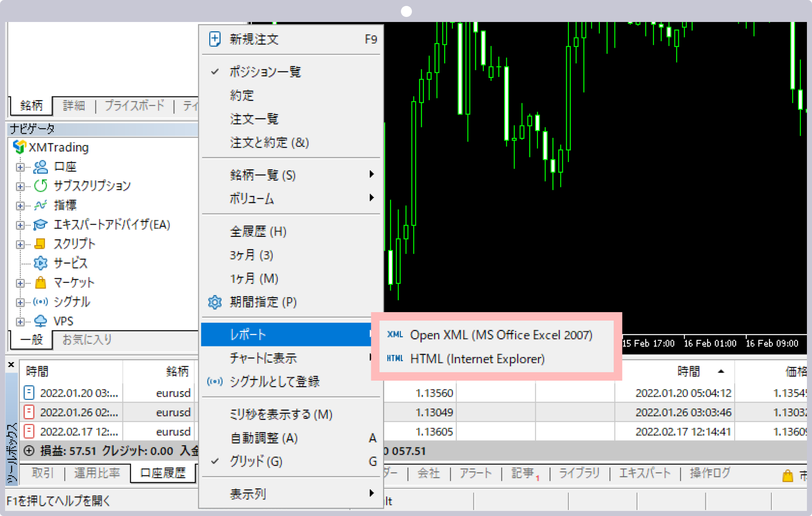The image size is (812, 516).
Task: Select 注文一覧 in the context menu
Action: (x=291, y=119)
